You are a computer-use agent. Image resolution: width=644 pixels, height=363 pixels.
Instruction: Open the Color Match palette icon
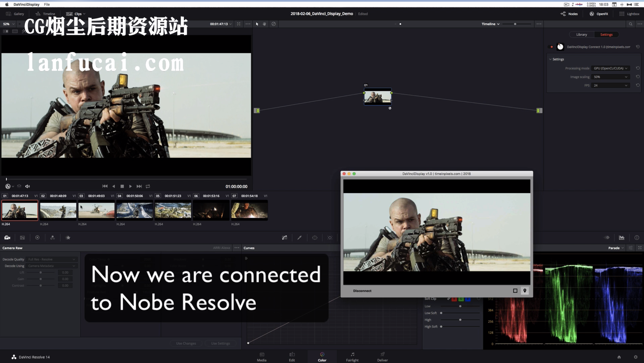click(22, 237)
